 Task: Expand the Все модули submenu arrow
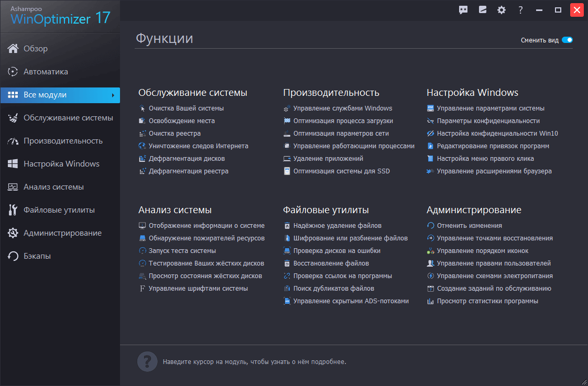113,95
